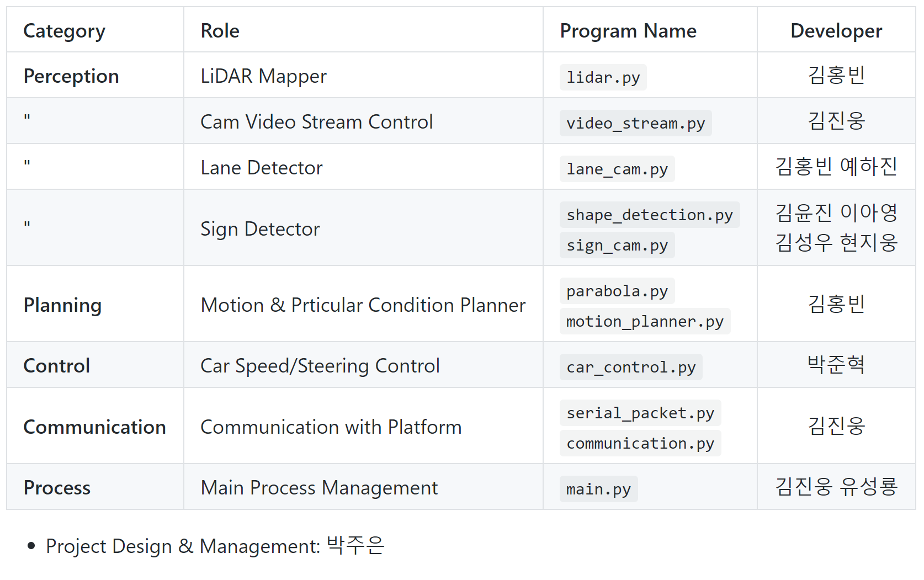Screen dimensions: 924x580
Task: Click developer 김홍빈 in Planning row
Action: click(836, 304)
